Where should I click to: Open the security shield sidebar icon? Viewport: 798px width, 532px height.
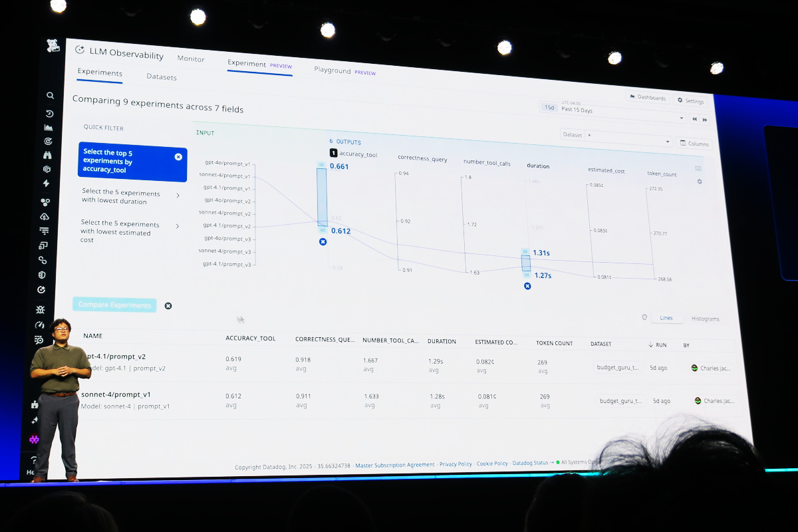coord(42,275)
